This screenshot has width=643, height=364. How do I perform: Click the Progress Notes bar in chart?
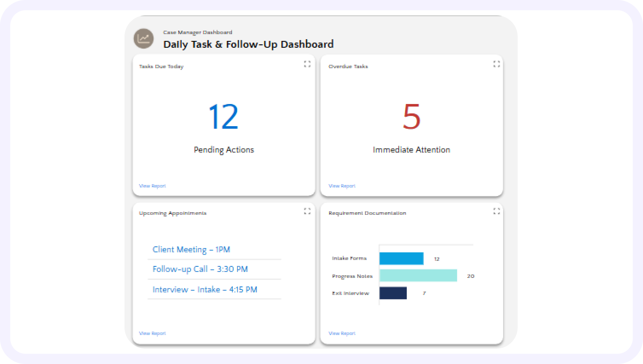418,276
